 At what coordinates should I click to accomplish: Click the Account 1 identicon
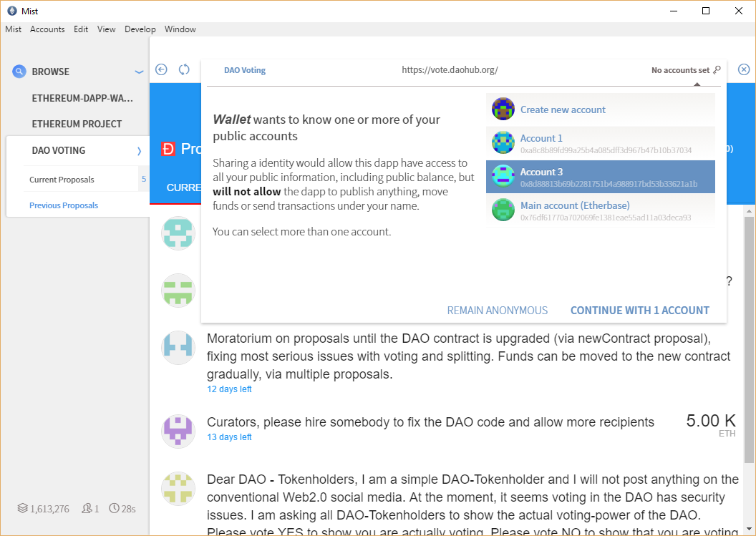pyautogui.click(x=503, y=142)
